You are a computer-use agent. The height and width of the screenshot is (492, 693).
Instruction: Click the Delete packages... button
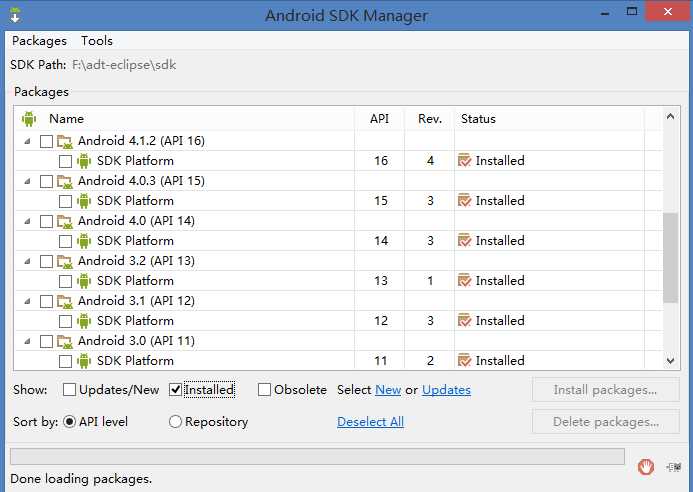605,422
